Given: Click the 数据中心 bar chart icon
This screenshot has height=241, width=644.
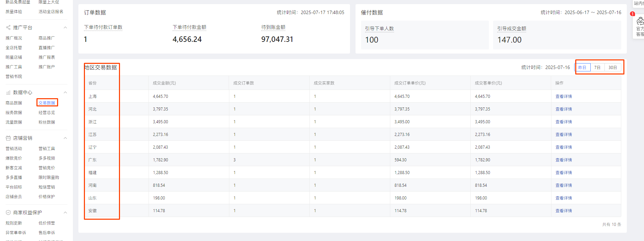Looking at the screenshot, I should click(8, 92).
